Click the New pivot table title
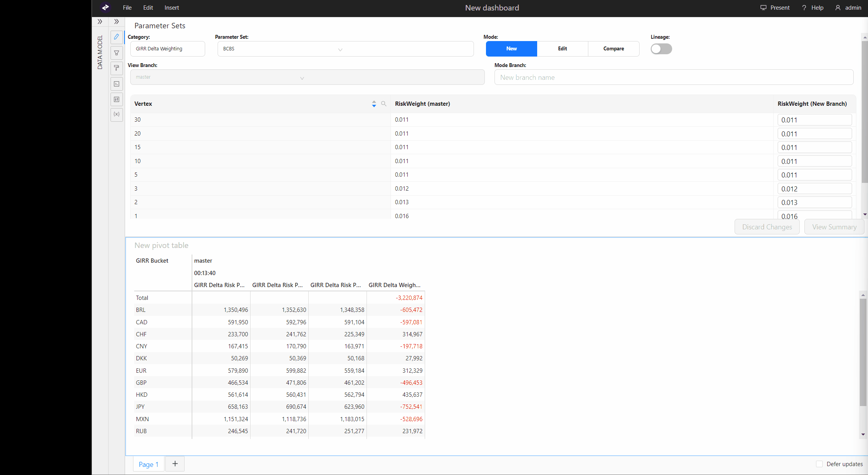The width and height of the screenshot is (868, 475). 161,245
